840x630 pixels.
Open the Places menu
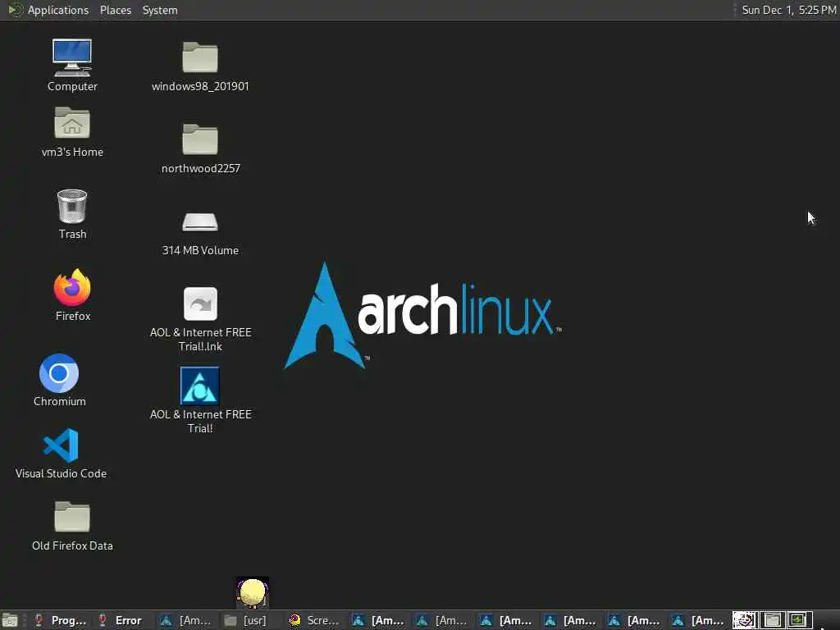point(116,10)
